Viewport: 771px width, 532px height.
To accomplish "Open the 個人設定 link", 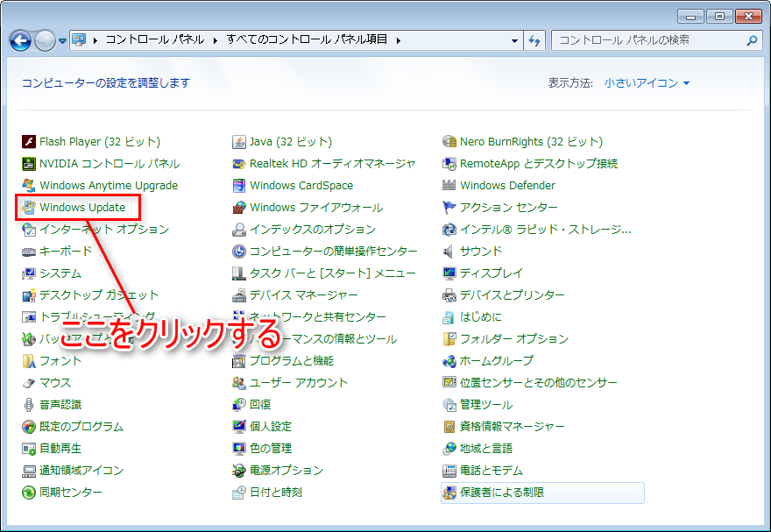I will [x=271, y=426].
